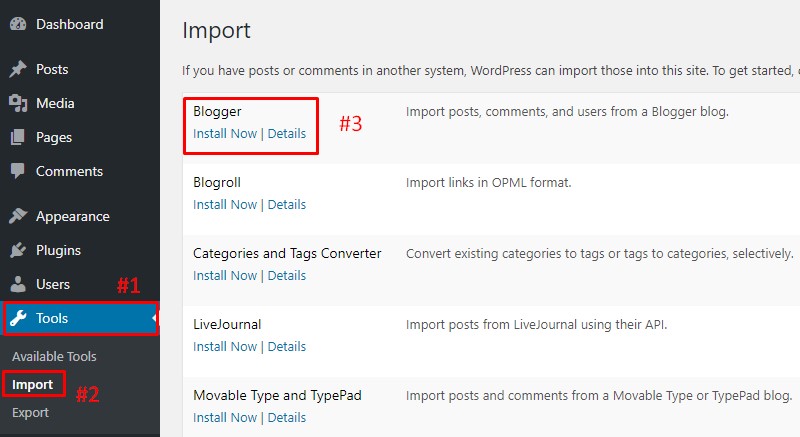View Details for Movable Type and TypePad
Image resolution: width=800 pixels, height=437 pixels.
287,417
